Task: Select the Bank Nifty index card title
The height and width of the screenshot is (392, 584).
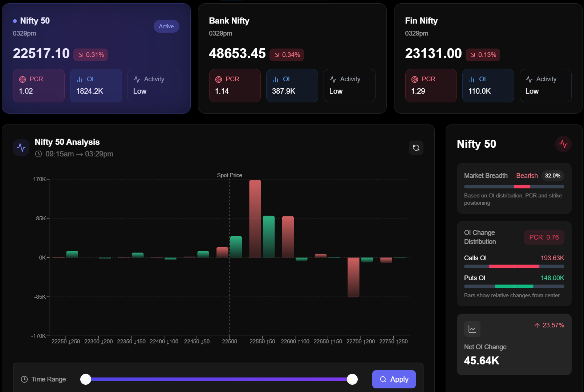Action: point(229,21)
